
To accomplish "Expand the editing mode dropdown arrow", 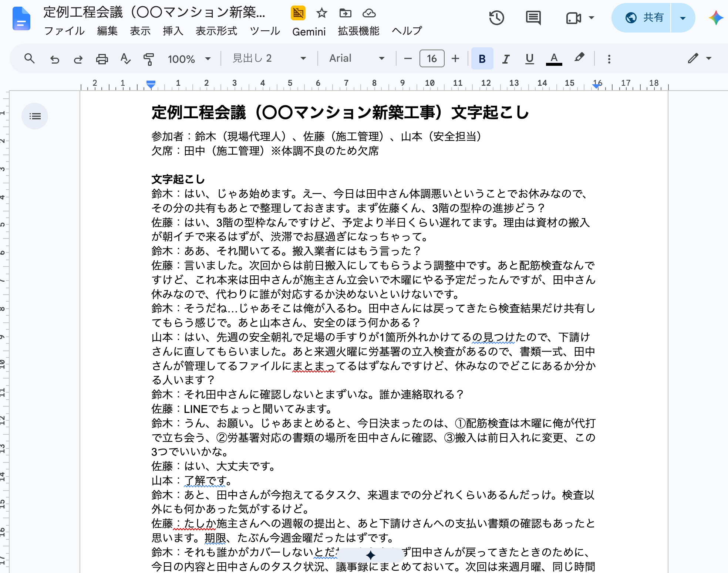I will pos(709,58).
